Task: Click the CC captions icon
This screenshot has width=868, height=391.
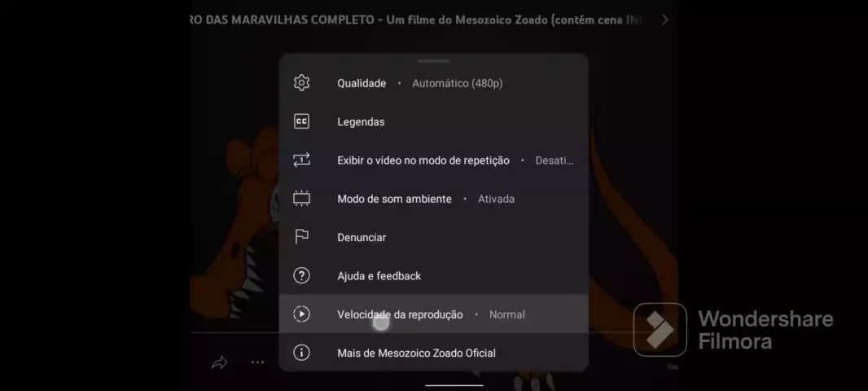Action: (301, 121)
